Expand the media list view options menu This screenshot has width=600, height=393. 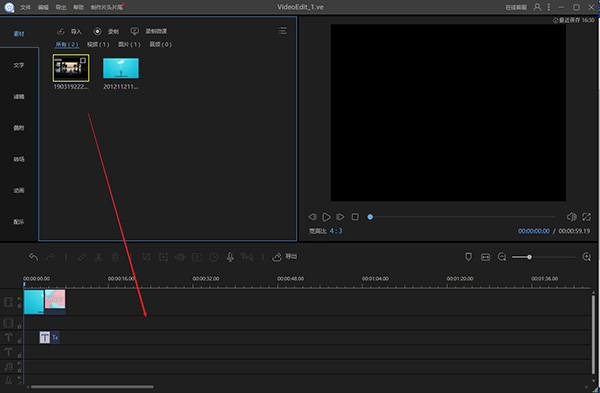(x=282, y=31)
